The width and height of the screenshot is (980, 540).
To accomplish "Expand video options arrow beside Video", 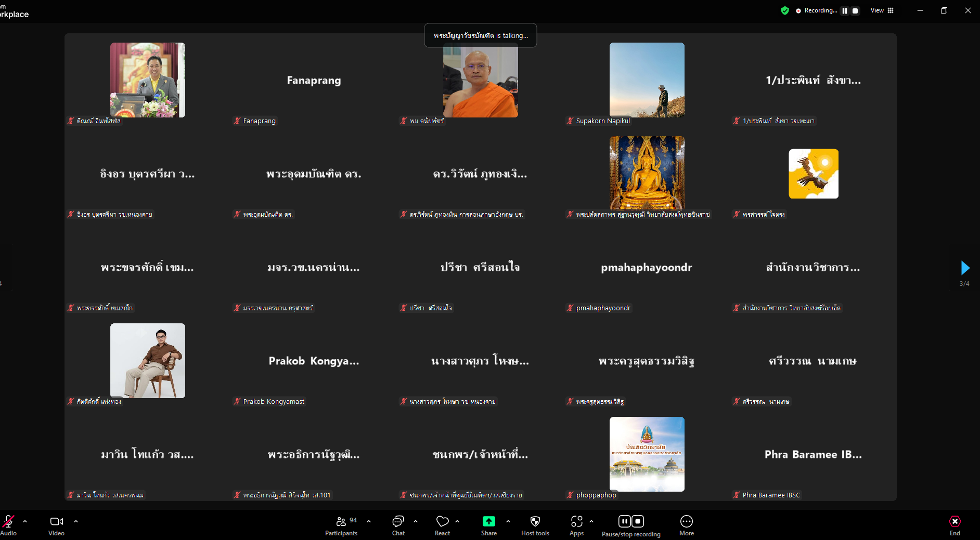I will (x=76, y=521).
